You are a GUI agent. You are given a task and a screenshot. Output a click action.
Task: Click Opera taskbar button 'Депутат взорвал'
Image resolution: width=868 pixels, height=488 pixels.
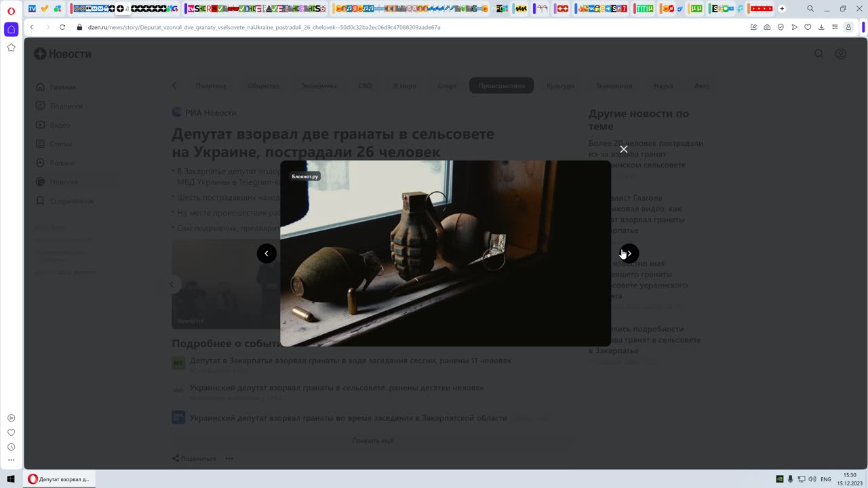click(x=59, y=479)
